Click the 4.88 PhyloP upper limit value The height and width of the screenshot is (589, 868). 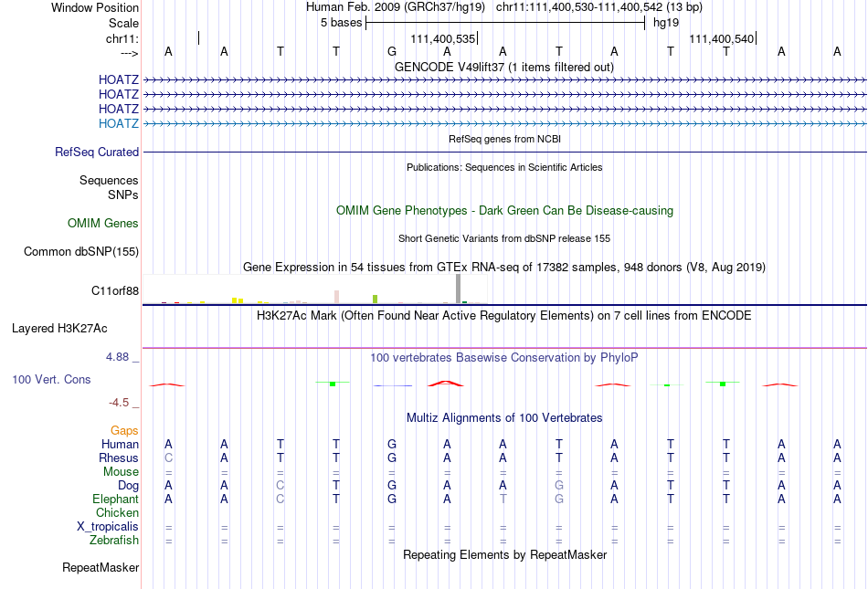pyautogui.click(x=117, y=357)
